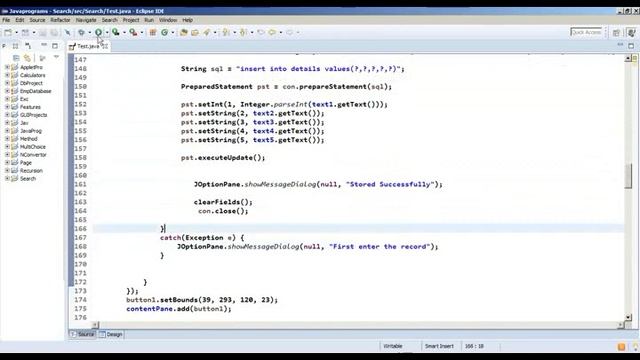Open the Coverage dropdown arrow
640x360 pixels.
(x=124, y=32)
